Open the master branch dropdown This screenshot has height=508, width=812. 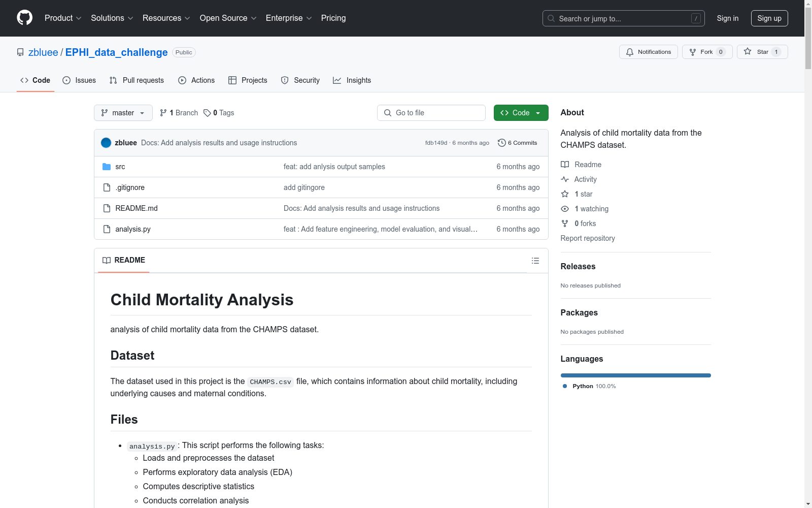[x=123, y=113]
